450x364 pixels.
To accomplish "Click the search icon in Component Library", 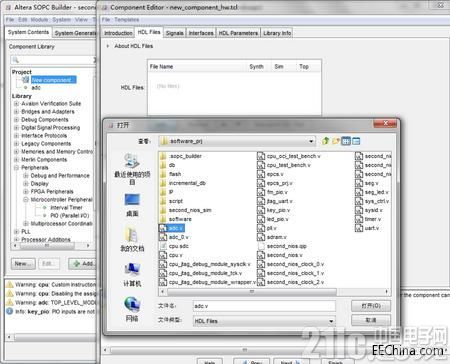I will tap(15, 60).
